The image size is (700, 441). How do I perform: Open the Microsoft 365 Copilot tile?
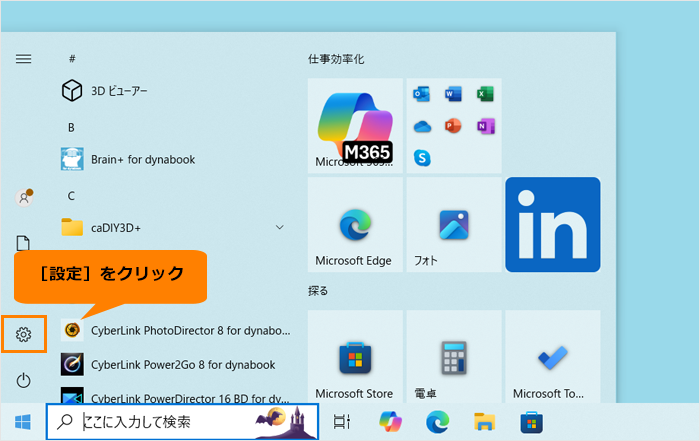click(355, 126)
